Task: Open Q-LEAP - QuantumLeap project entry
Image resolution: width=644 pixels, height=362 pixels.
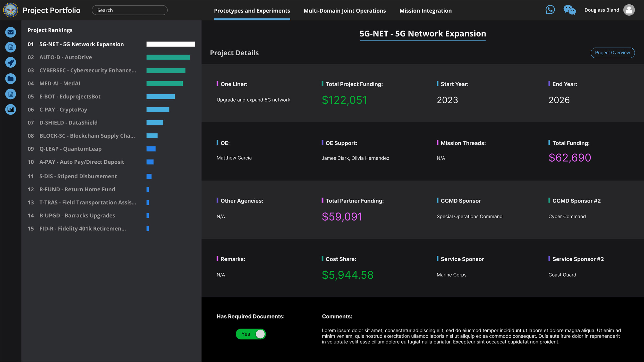Action: [70, 149]
